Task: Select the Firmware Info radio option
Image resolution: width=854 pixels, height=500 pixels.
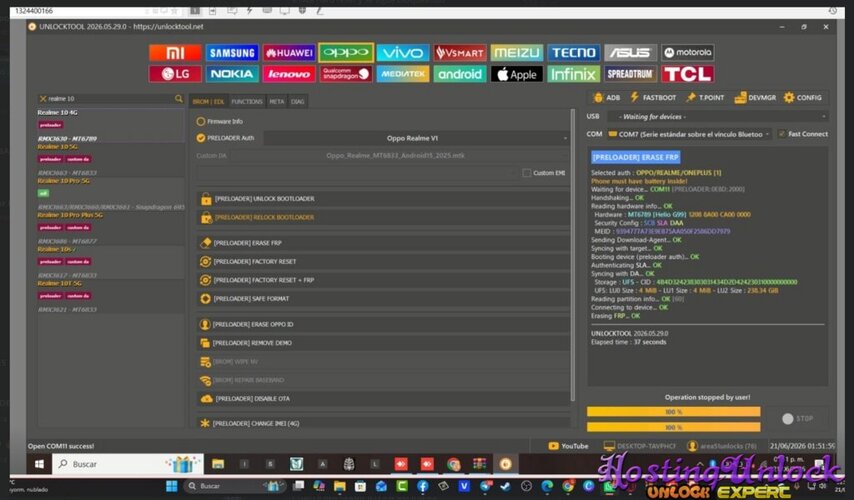Action: pos(201,121)
